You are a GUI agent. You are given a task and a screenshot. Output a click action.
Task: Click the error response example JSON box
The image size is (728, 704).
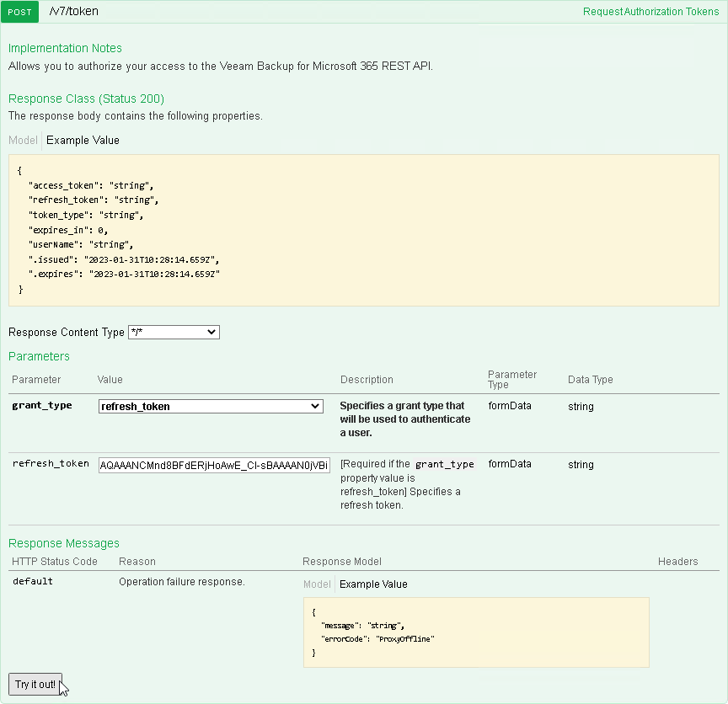(476, 632)
